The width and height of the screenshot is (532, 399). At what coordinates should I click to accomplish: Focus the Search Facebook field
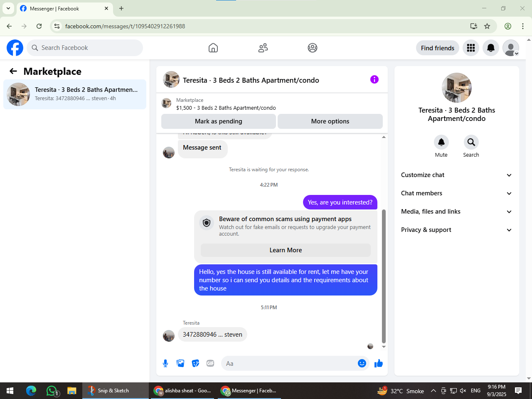(x=85, y=48)
